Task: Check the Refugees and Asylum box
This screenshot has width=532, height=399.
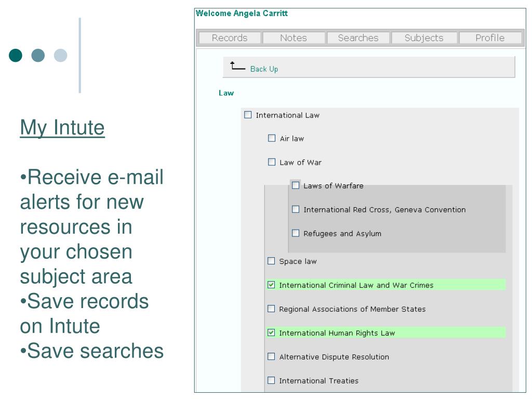Action: click(296, 233)
